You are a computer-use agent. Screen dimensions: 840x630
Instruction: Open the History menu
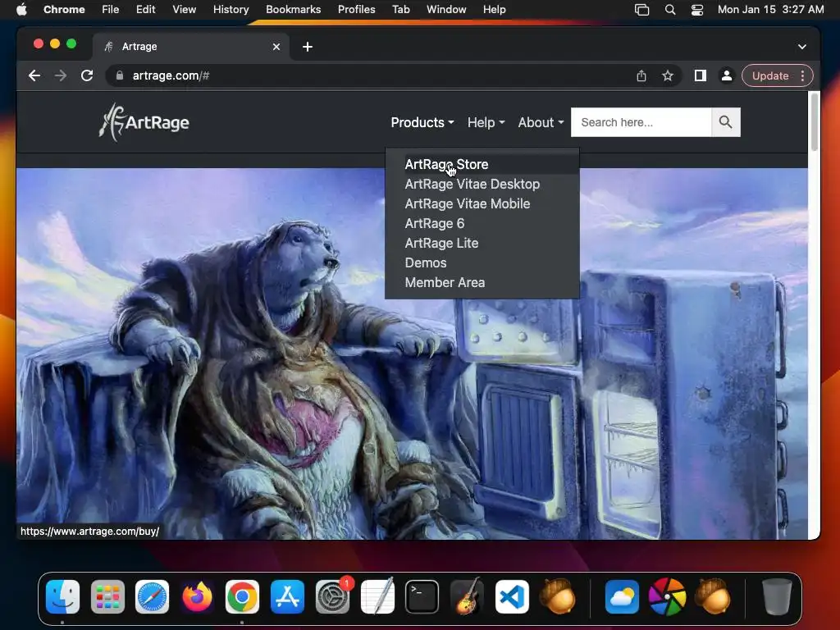click(x=231, y=10)
